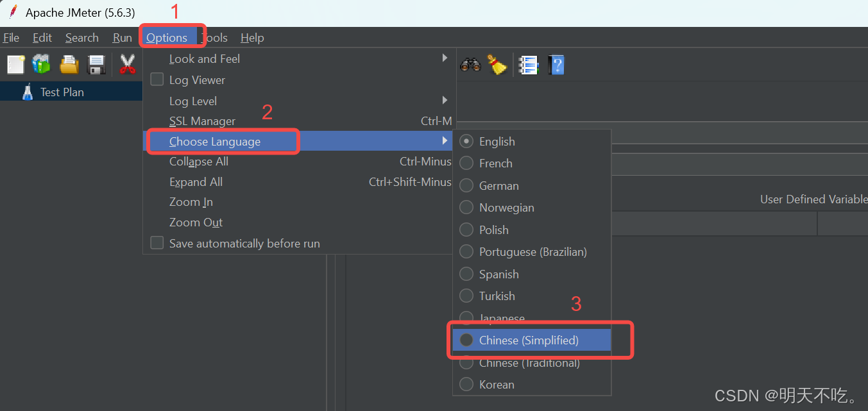Click Zoom In menu entry
The width and height of the screenshot is (868, 411).
click(298, 202)
